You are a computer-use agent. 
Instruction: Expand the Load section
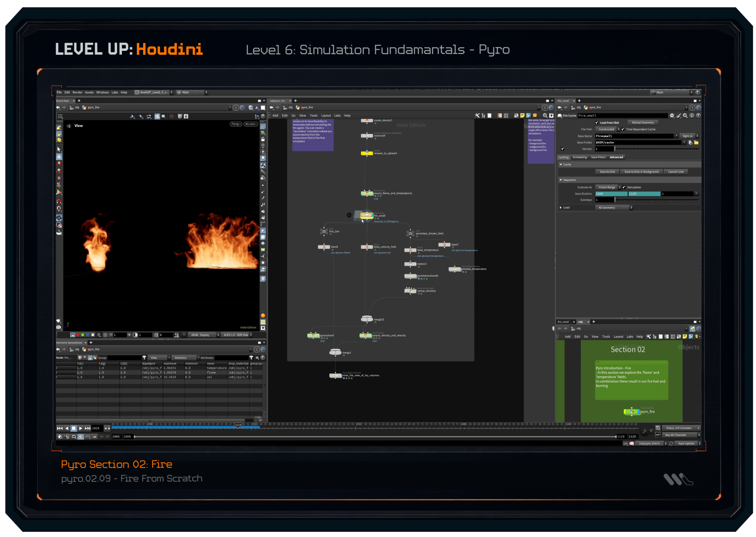[561, 207]
